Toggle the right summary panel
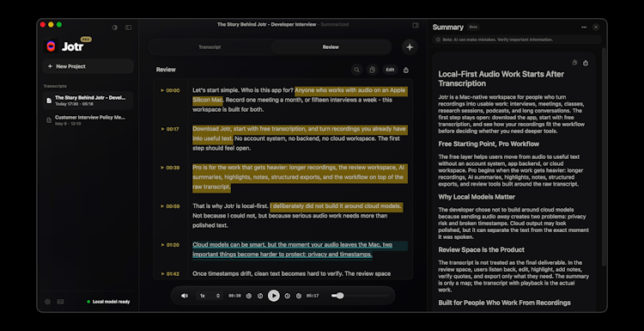This screenshot has height=331, width=644. click(x=416, y=25)
